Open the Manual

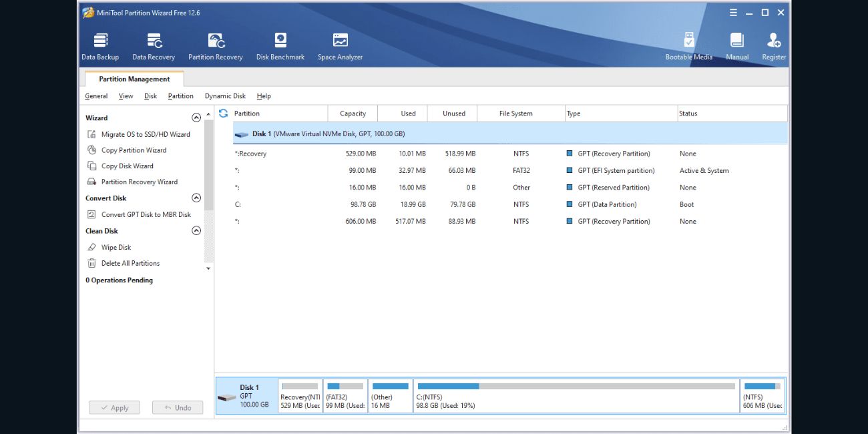(x=736, y=45)
